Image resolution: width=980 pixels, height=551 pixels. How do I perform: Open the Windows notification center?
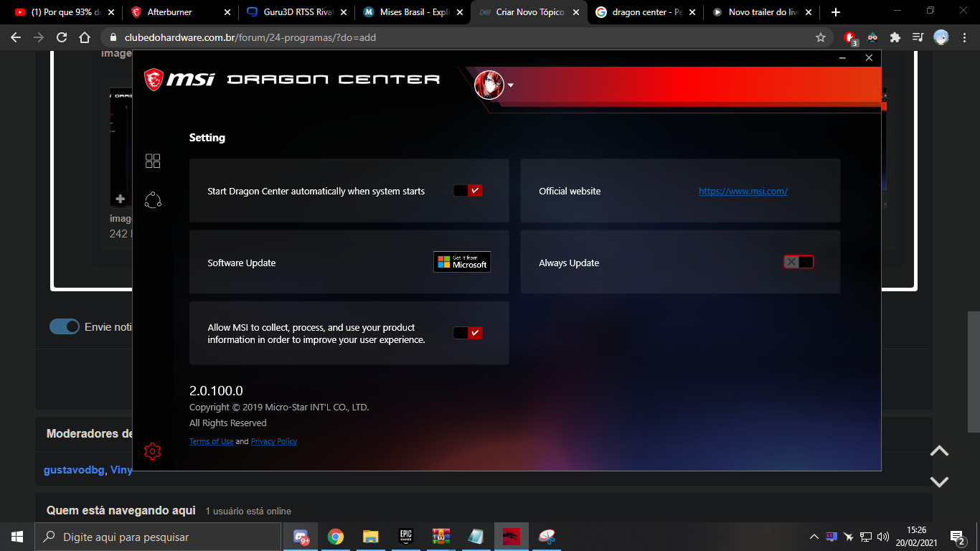point(957,537)
